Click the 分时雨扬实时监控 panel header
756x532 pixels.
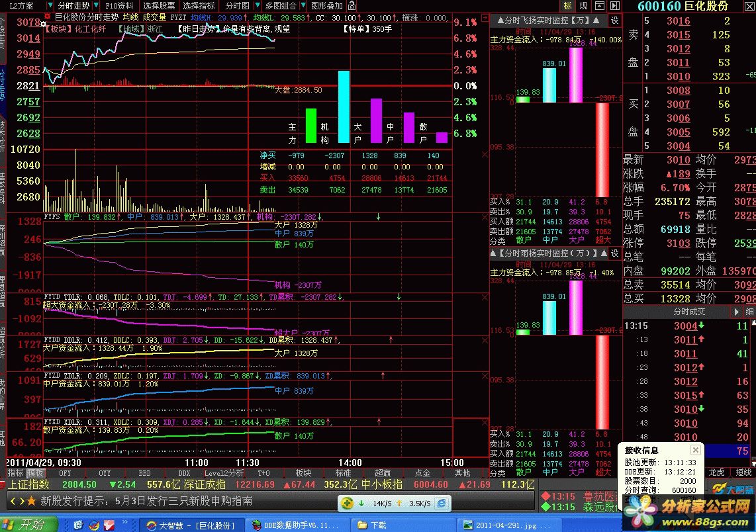tap(549, 253)
